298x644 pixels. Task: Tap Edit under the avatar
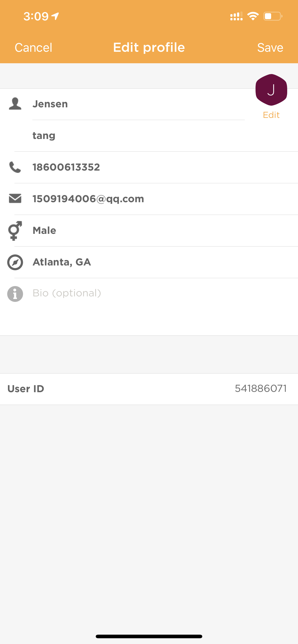coord(271,115)
